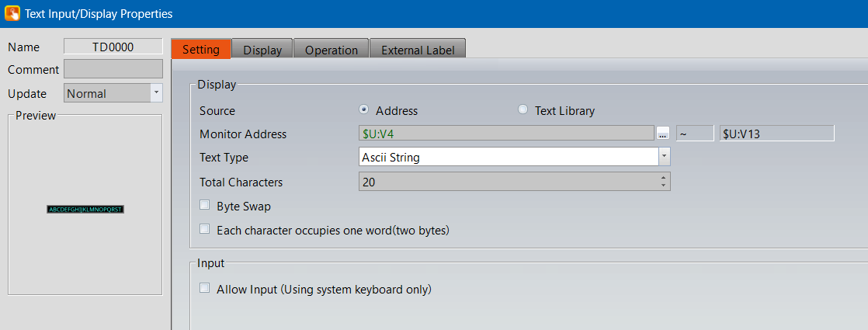
Task: Select the Address source radio button
Action: pos(363,110)
